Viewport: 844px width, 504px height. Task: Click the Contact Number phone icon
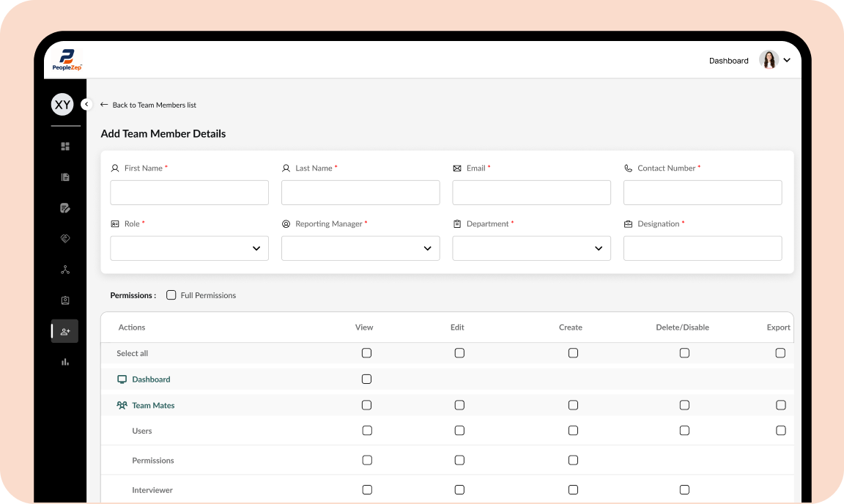click(x=628, y=168)
